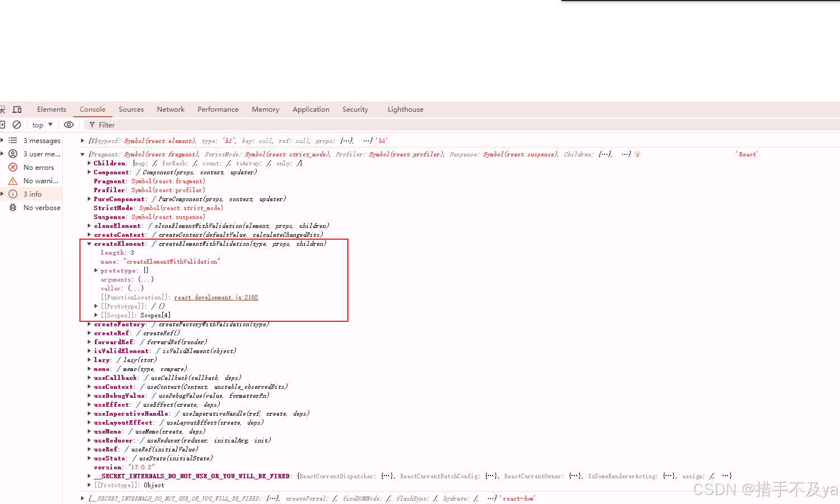Click the verbose bug icon
This screenshot has width=840, height=504.
click(13, 208)
